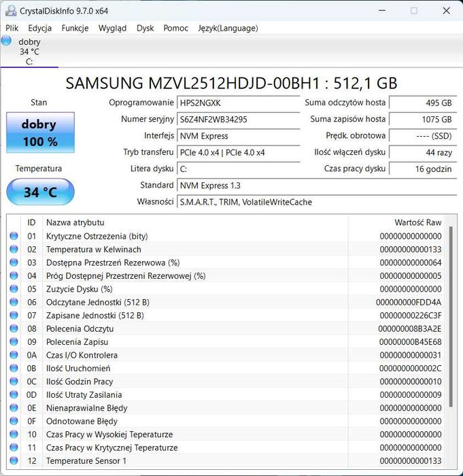The image size is (463, 476).
Task: Open the Funkcje menu
Action: [75, 29]
